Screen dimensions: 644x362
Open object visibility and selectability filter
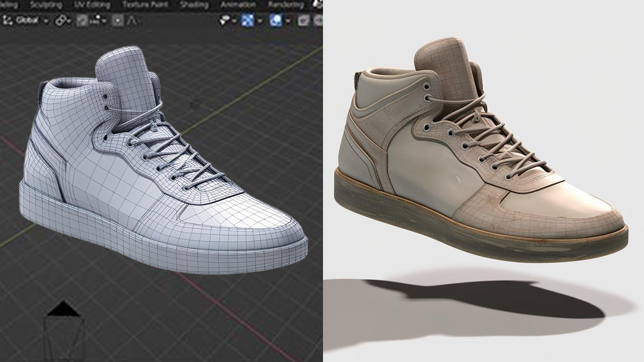tap(227, 21)
